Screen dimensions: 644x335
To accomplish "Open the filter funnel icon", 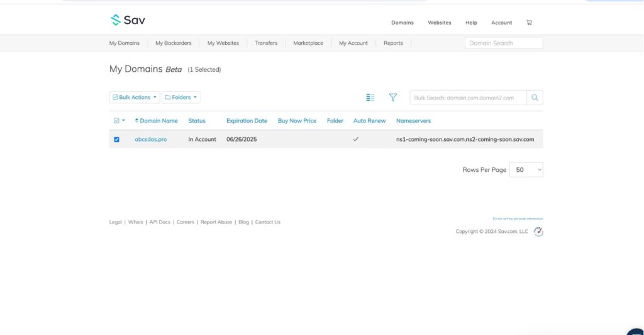I will (x=393, y=98).
